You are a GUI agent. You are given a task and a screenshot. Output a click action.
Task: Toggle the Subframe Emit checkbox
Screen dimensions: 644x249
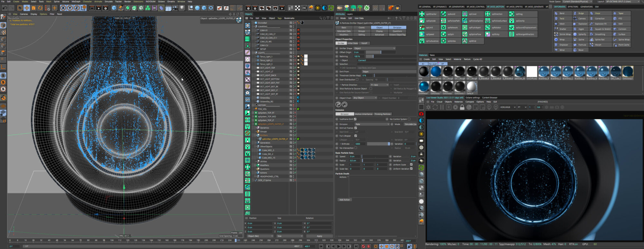point(355,119)
